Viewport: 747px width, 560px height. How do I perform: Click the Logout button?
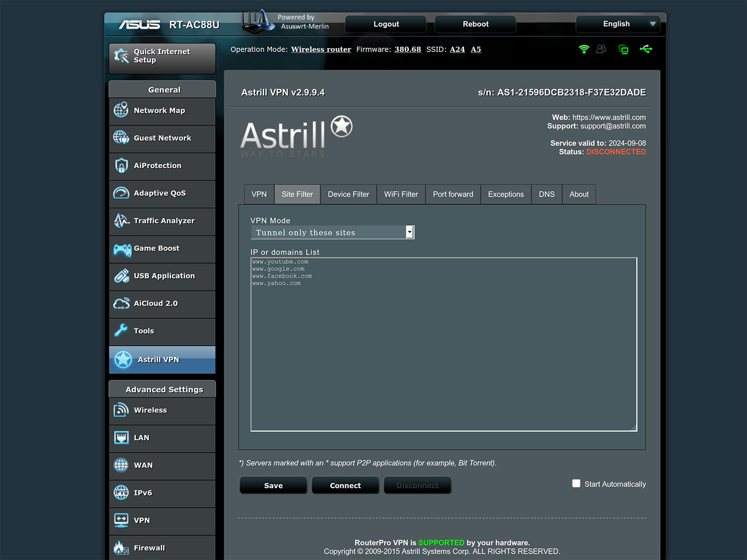pos(386,24)
